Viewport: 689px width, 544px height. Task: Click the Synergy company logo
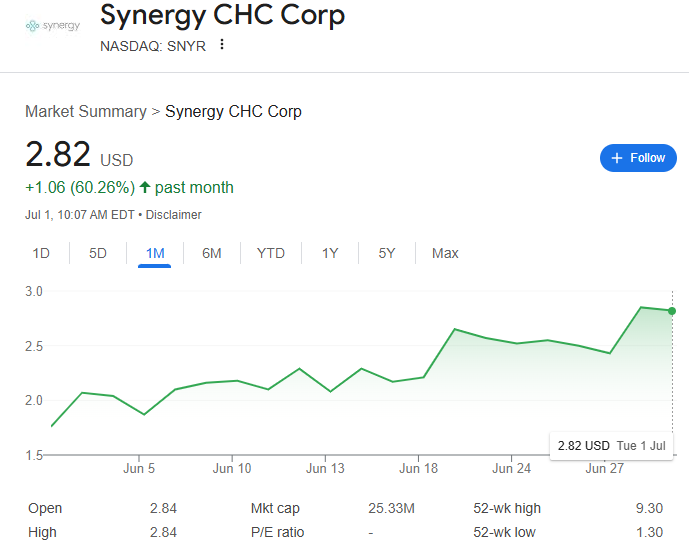[x=53, y=26]
